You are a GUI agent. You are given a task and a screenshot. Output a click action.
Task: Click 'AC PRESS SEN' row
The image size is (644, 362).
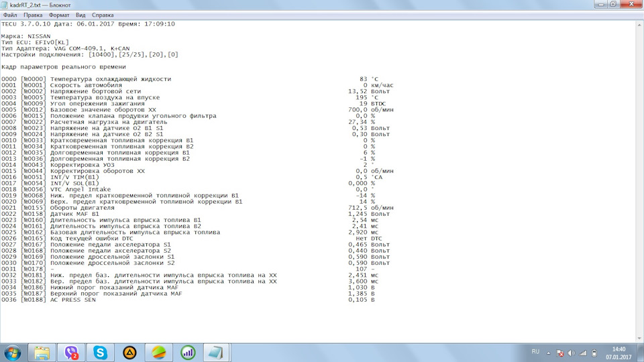point(188,300)
